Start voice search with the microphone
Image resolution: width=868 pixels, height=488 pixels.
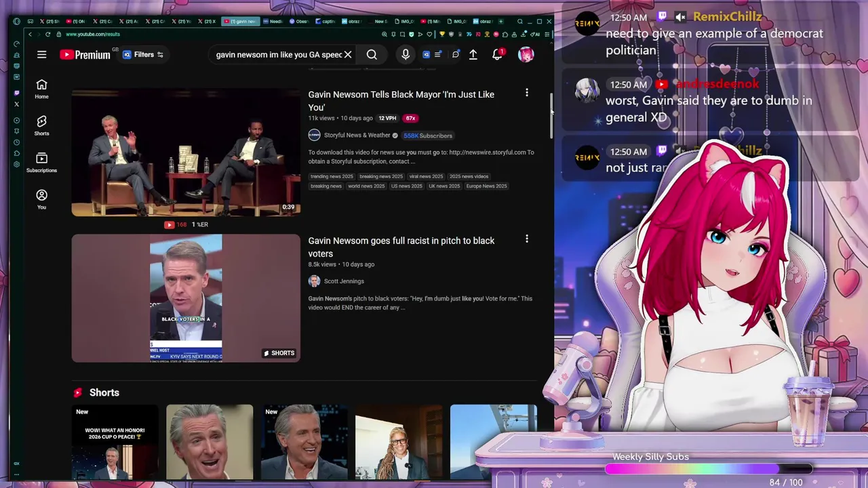pos(406,55)
